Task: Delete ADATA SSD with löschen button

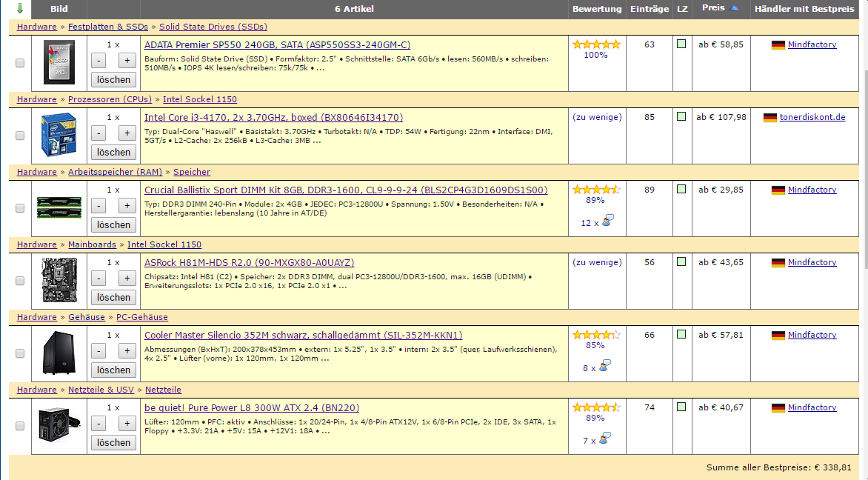Action: [x=113, y=80]
